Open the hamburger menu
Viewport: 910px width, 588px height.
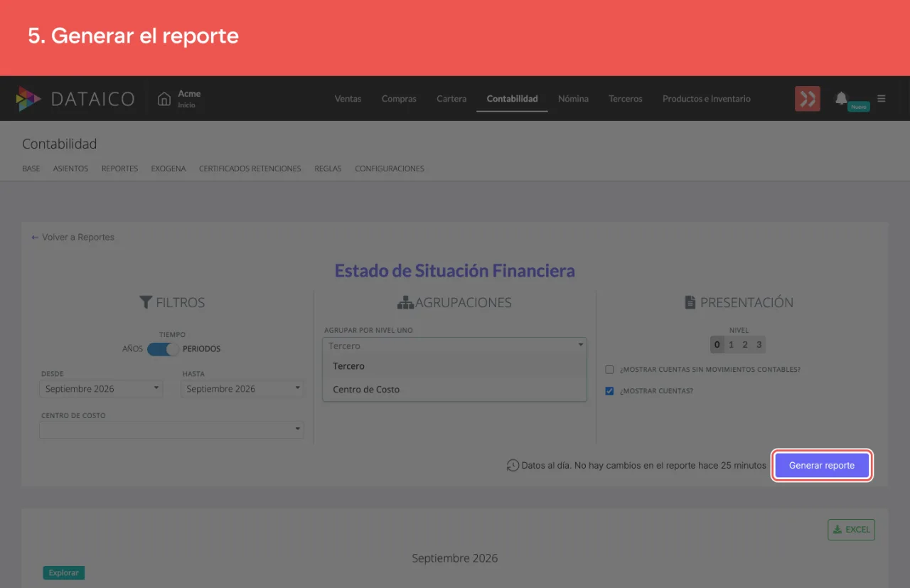click(882, 99)
